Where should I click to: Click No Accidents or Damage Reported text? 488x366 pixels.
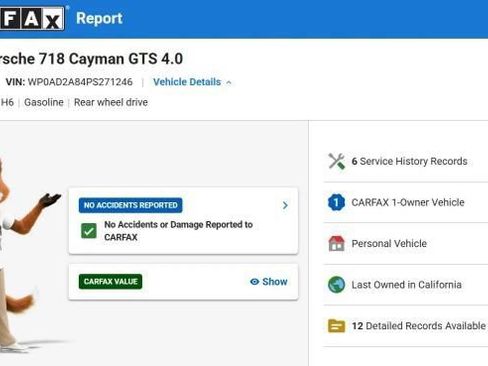[178, 231]
